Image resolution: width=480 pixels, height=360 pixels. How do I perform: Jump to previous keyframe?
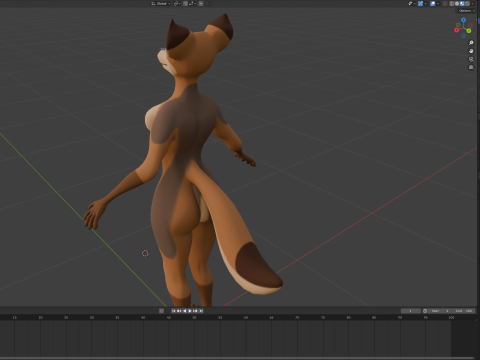coord(179,311)
